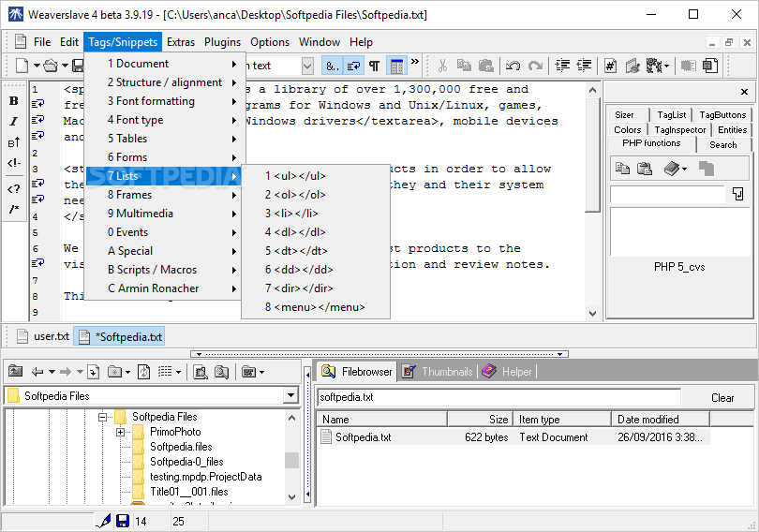The image size is (759, 532).
Task: Sort files by the Size column header
Action: pyautogui.click(x=481, y=420)
